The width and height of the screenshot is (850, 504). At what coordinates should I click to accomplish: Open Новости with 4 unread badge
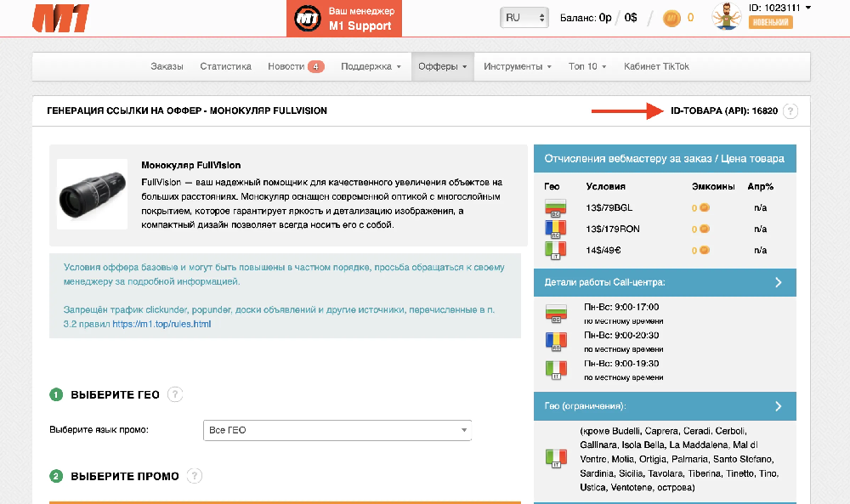coord(296,66)
